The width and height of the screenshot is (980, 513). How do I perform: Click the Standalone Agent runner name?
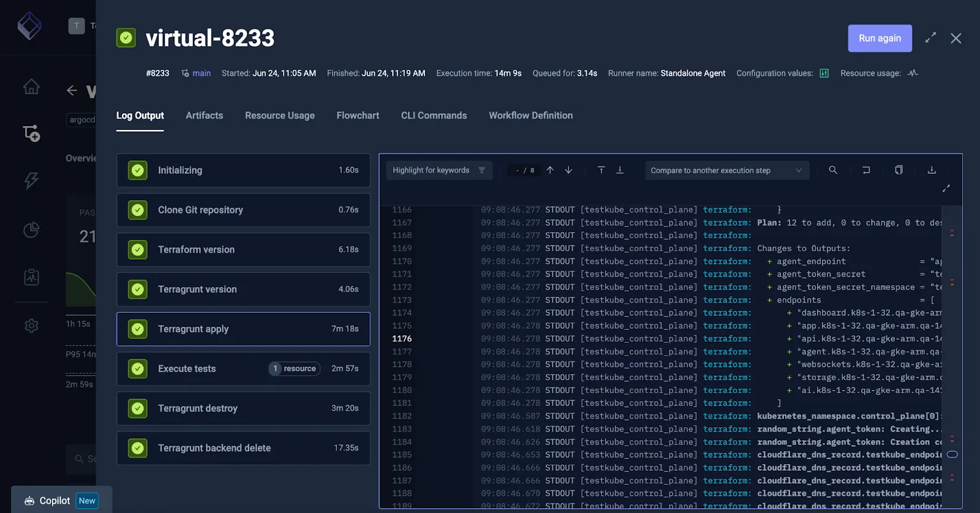pos(693,73)
